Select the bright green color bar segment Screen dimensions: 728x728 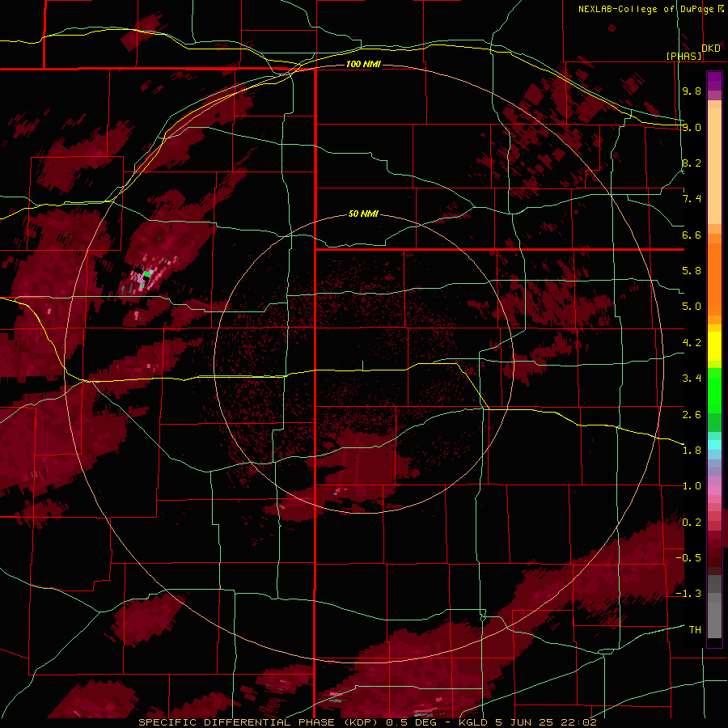714,391
